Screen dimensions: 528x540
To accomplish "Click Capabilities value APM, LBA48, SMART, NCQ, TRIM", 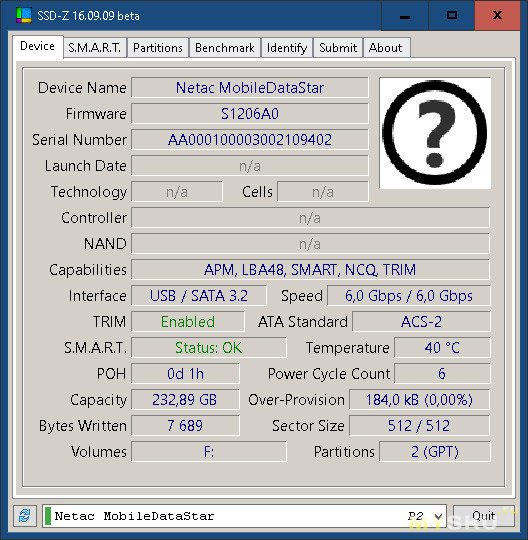I will (x=310, y=270).
